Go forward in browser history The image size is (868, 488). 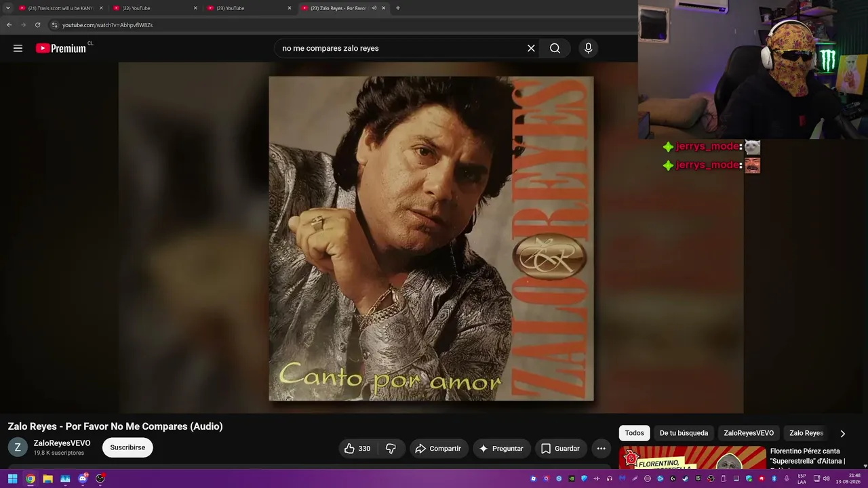pos(23,25)
